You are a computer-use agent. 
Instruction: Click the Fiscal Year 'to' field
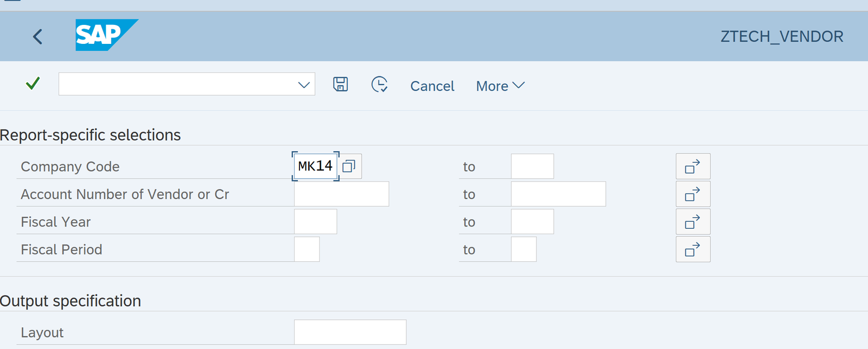pos(532,222)
